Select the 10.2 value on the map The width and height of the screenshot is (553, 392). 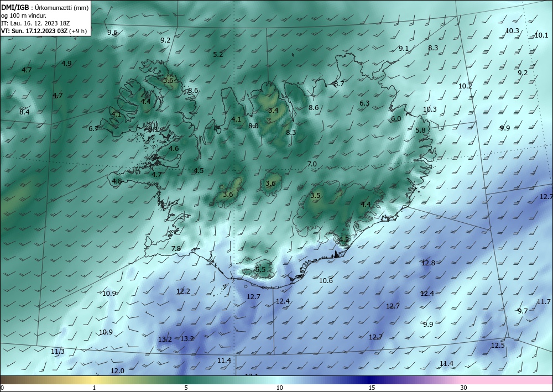(x=465, y=86)
